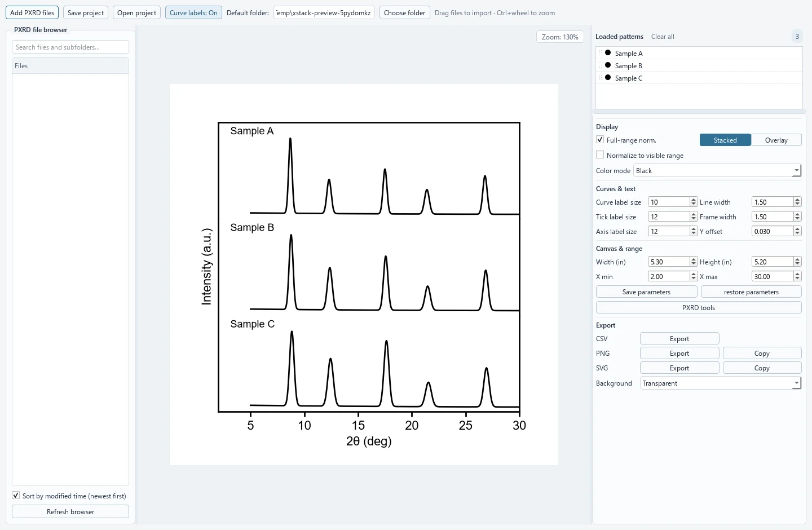The height and width of the screenshot is (530, 812).
Task: Open project via toolbar button
Action: 137,12
